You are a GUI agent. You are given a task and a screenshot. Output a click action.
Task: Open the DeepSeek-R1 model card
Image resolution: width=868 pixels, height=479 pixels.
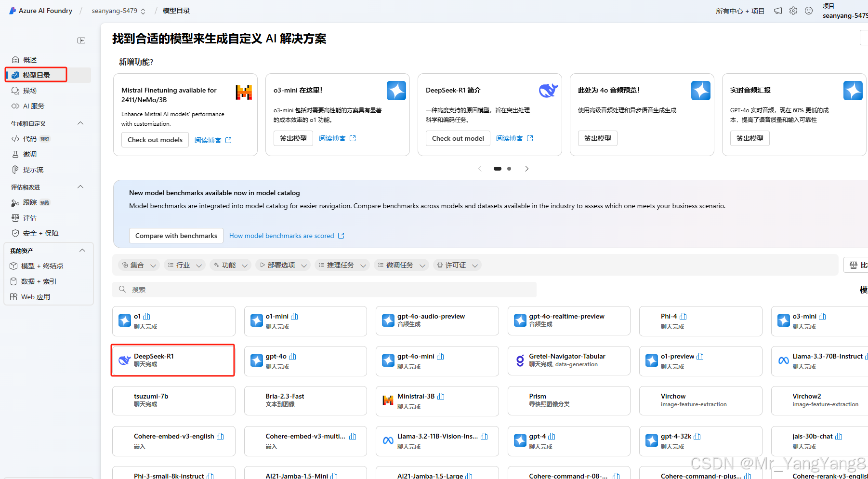[173, 361]
